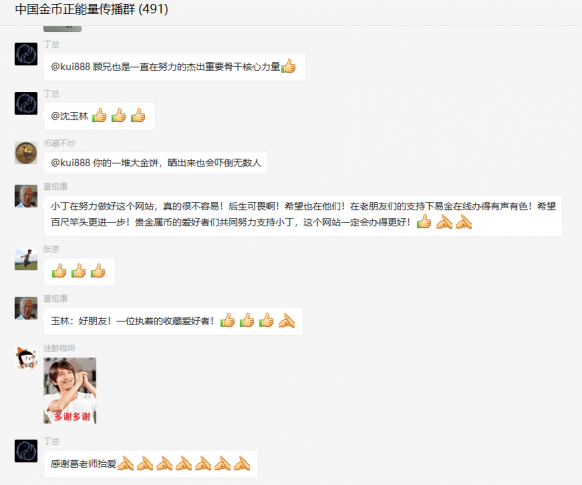Image resolution: width=582 pixels, height=485 pixels.
Task: Click 葛祖康's avatar beside the 玉林：好朋友 message
Action: (26, 308)
